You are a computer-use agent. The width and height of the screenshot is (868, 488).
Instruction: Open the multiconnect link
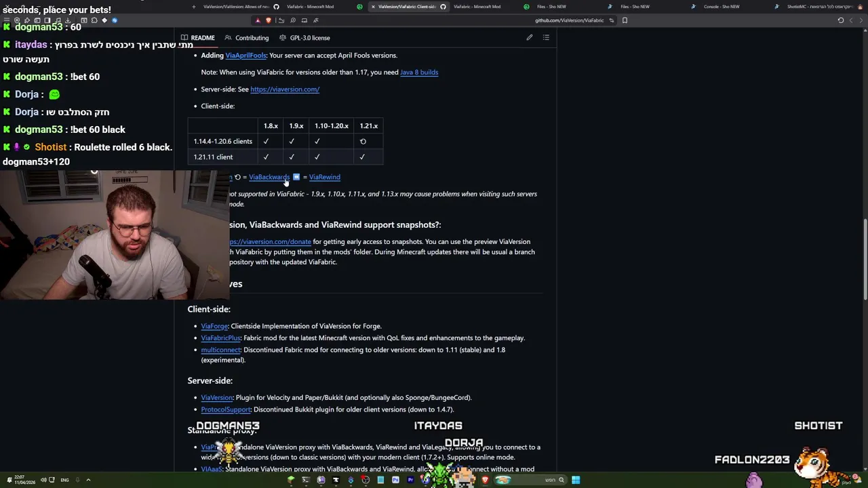pos(220,350)
